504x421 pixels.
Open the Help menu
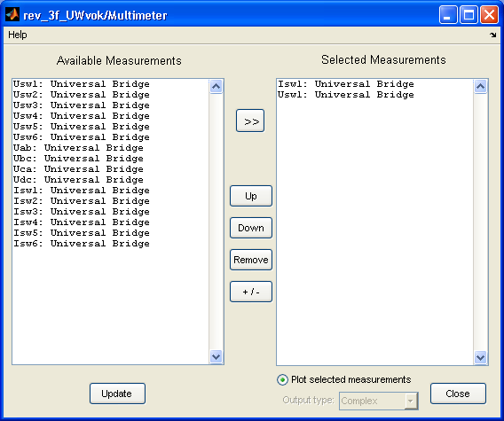point(18,35)
